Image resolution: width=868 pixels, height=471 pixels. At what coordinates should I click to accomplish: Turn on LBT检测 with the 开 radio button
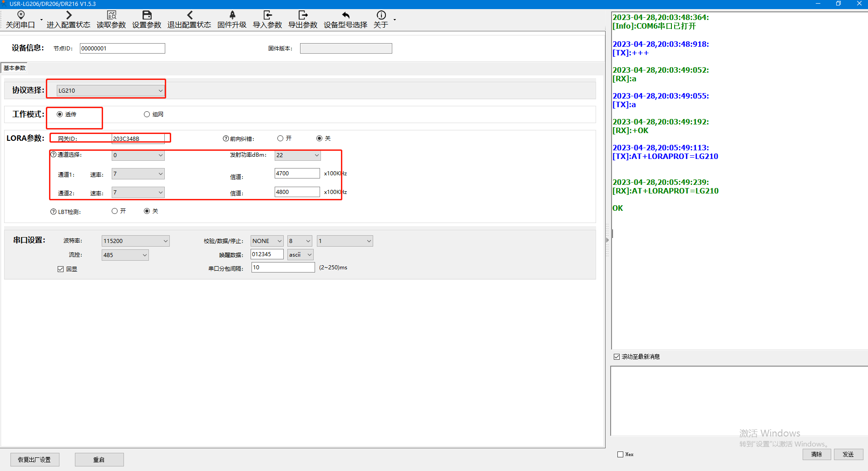click(x=115, y=211)
